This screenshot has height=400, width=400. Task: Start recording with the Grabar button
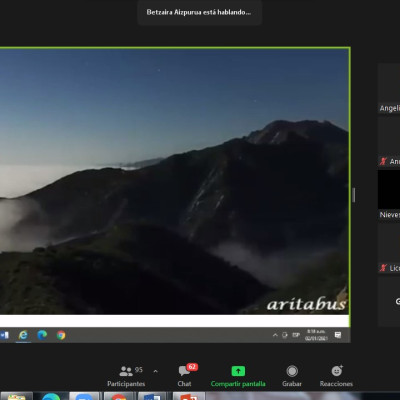point(292,376)
